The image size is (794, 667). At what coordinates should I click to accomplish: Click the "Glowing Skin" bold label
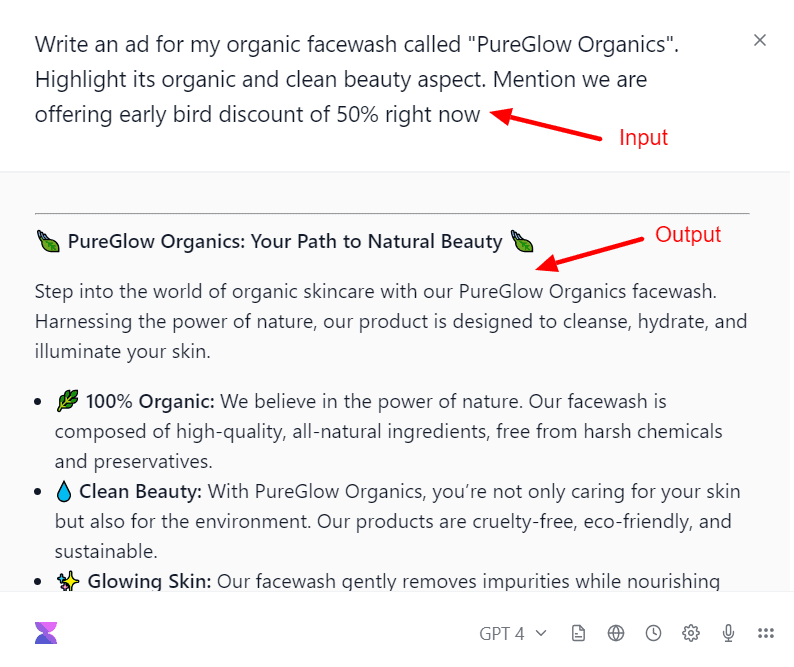coord(149,582)
